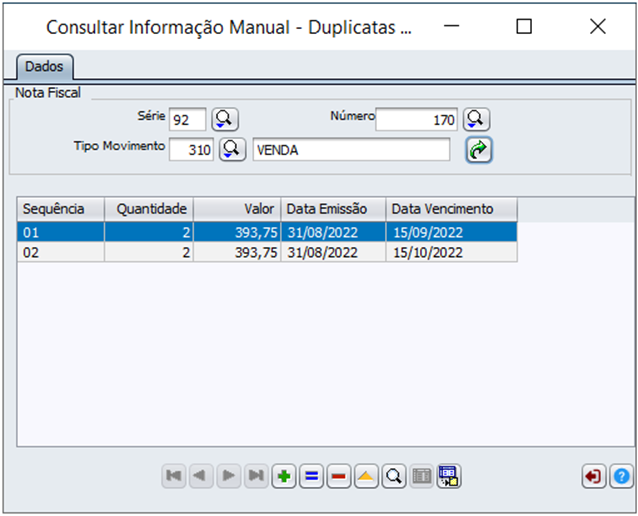Viewport: 638px width, 516px height.
Task: Click the red exit door icon
Action: coord(594,477)
